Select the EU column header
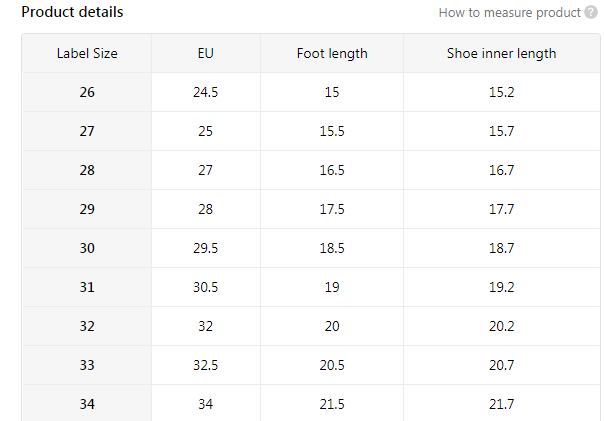 (206, 53)
